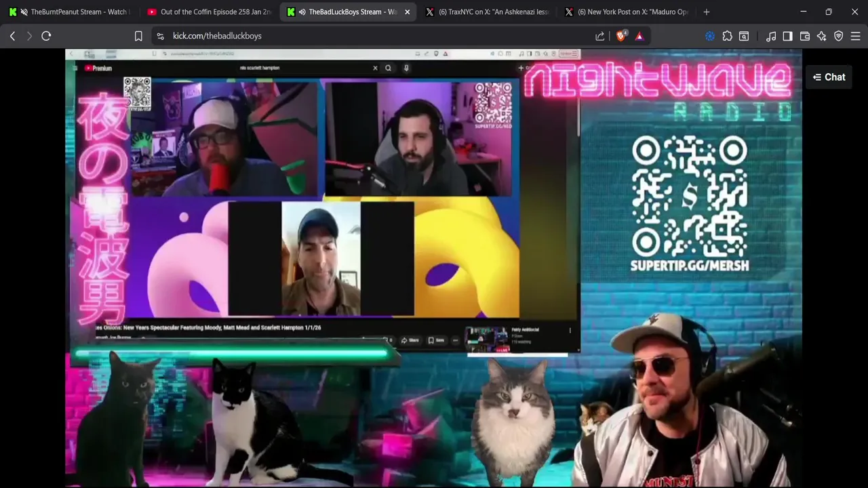Expand the Chat panel
Screen dimensions: 868x488
click(829, 77)
